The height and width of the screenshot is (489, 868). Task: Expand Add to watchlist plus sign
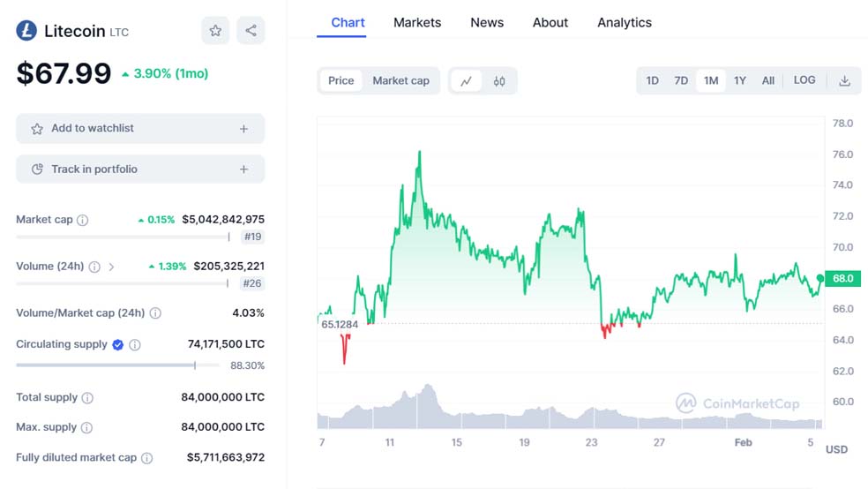pyautogui.click(x=243, y=129)
